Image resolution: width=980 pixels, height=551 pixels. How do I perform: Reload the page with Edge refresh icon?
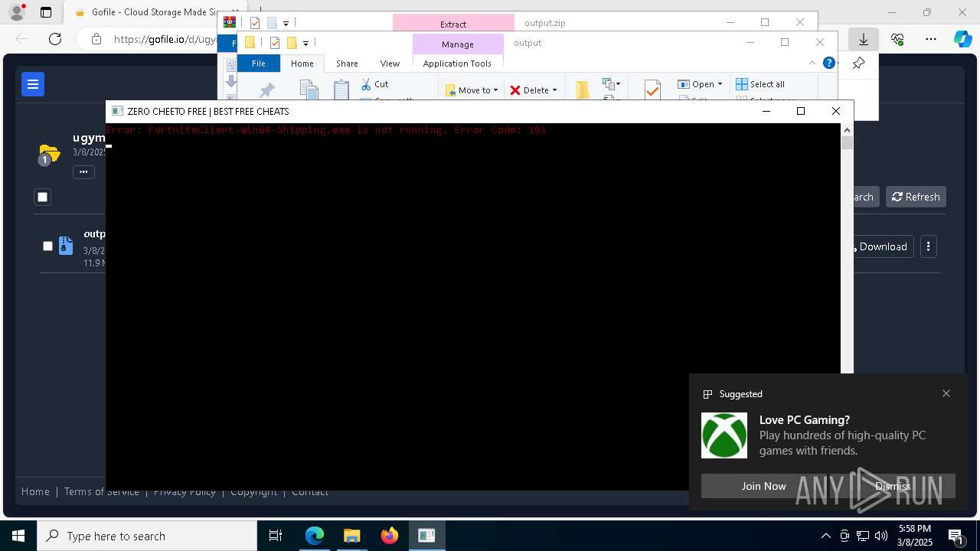click(x=55, y=39)
